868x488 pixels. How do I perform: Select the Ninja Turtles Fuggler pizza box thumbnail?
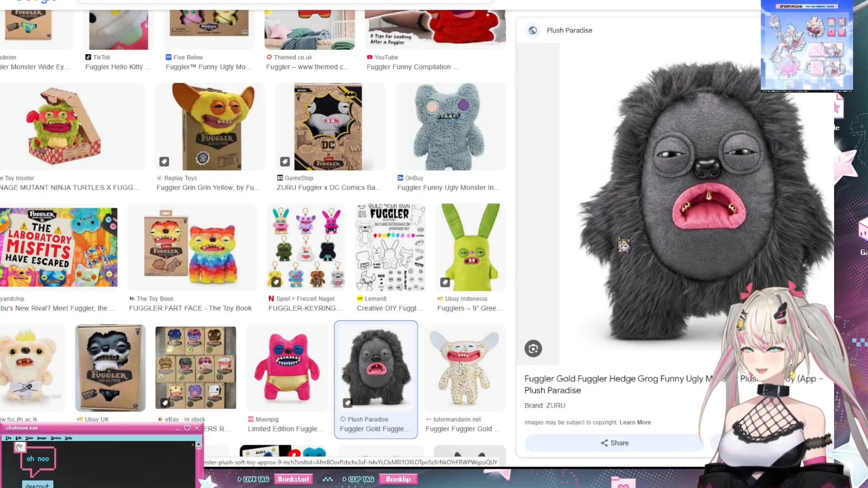coord(72,127)
